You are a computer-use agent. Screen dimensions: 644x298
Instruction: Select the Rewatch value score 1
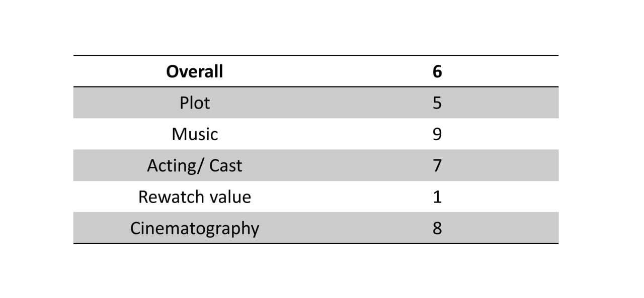(x=437, y=196)
